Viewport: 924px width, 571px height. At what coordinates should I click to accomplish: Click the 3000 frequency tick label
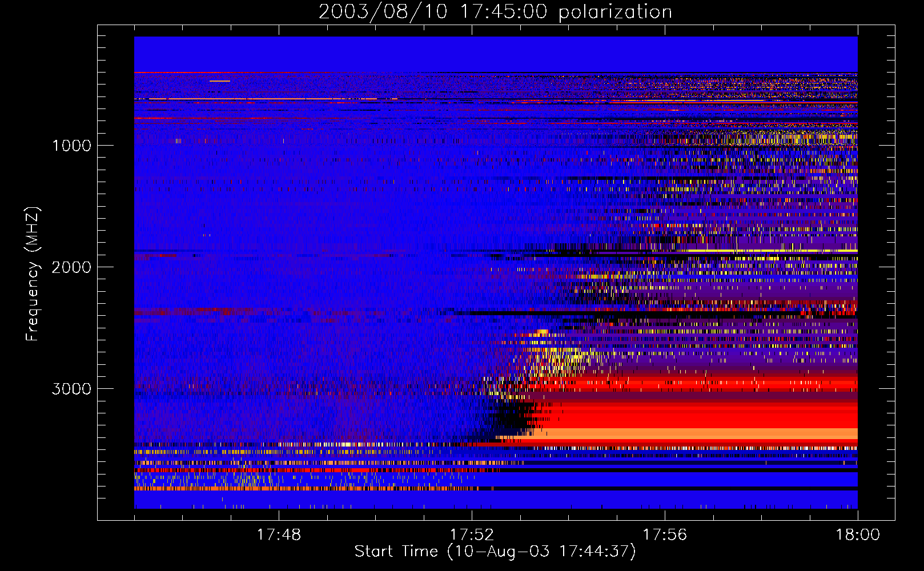click(71, 389)
